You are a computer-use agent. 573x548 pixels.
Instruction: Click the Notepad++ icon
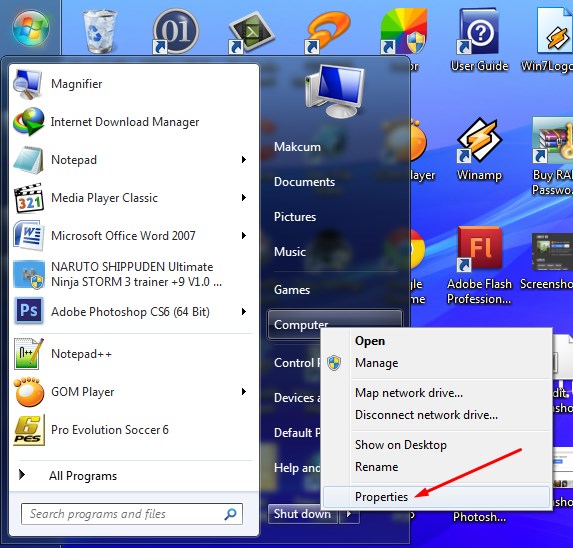(29, 354)
